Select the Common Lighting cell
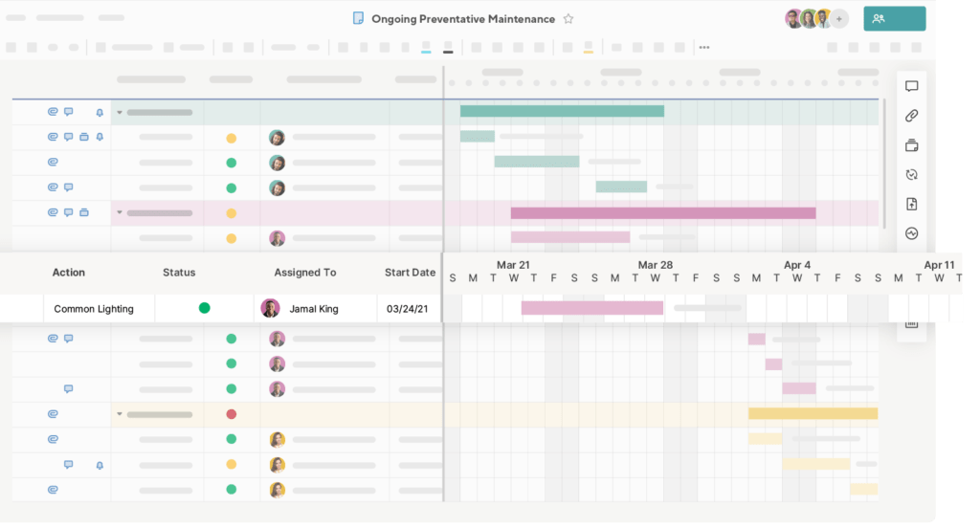This screenshot has height=528, width=980. point(100,309)
